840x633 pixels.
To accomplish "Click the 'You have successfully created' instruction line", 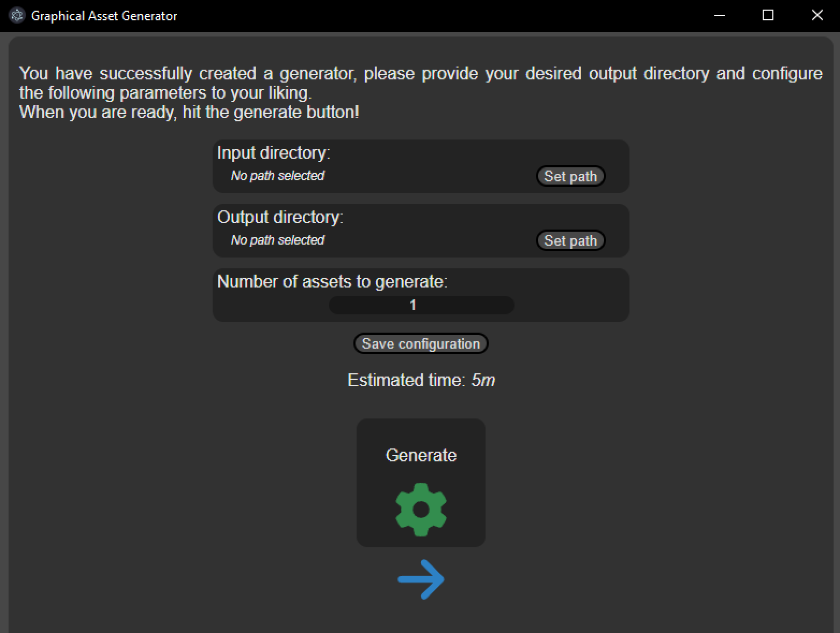I will point(420,73).
